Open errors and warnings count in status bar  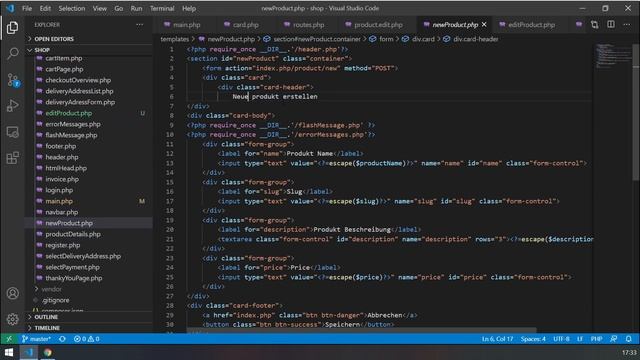[x=87, y=339]
